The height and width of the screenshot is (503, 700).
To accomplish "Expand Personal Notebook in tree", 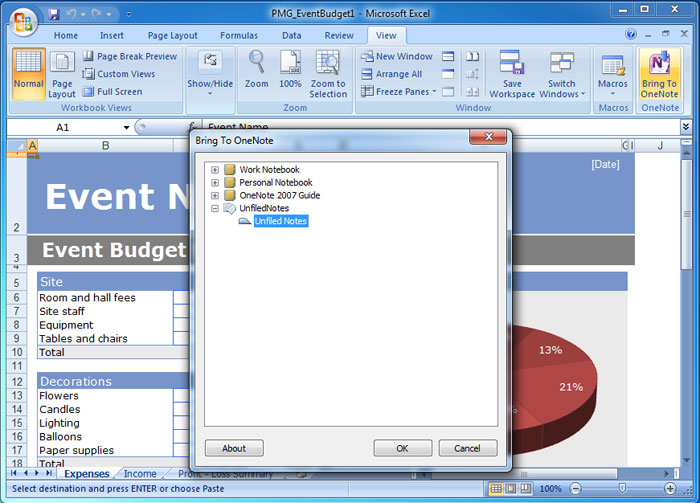I will point(215,183).
